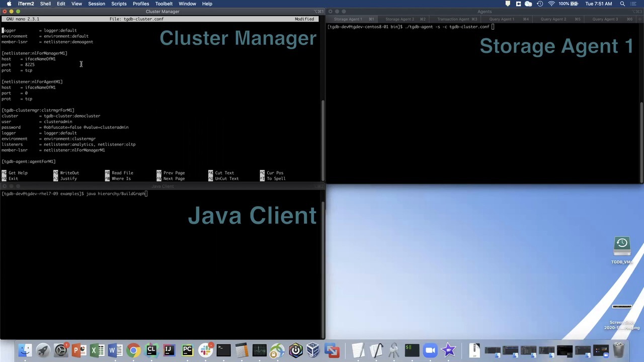Viewport: 644px width, 362px height.
Task: Switch to Query Agent 1 tab
Action: [507, 19]
